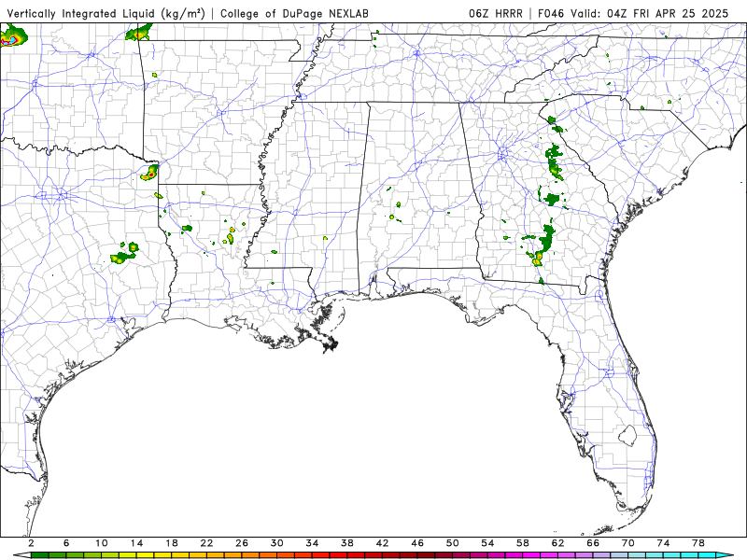The width and height of the screenshot is (747, 560).
Task: Select legend value 10 on the color scale
Action: (x=102, y=543)
